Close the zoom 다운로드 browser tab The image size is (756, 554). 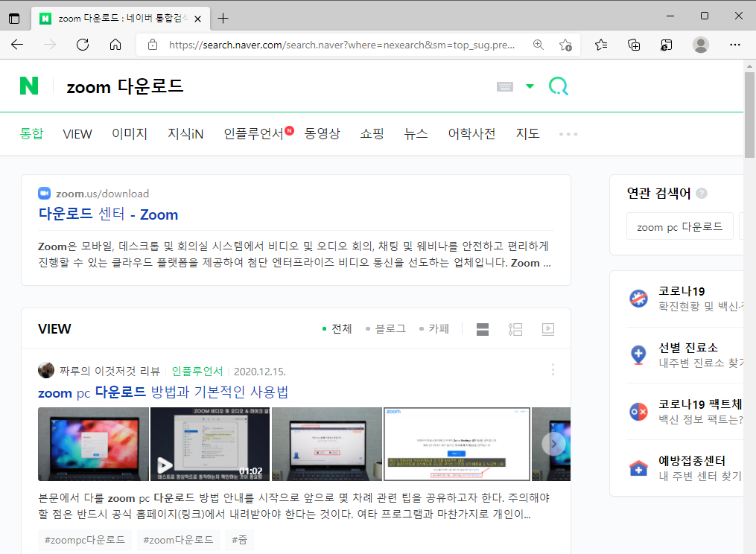pyautogui.click(x=197, y=19)
